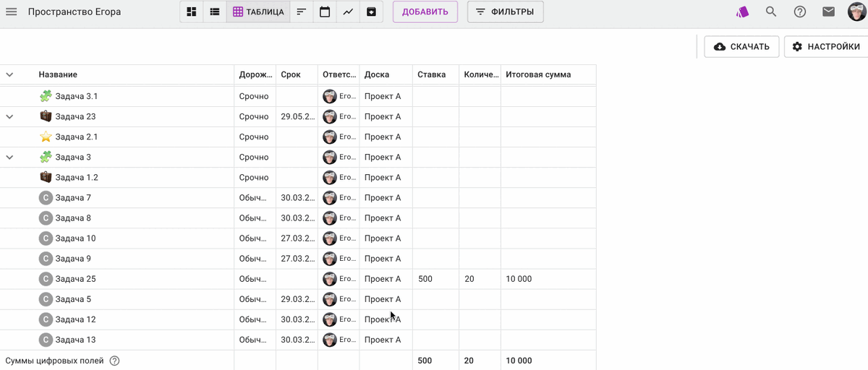Click the Ответственный column header
Viewport: 868px width, 370px height.
coord(339,74)
